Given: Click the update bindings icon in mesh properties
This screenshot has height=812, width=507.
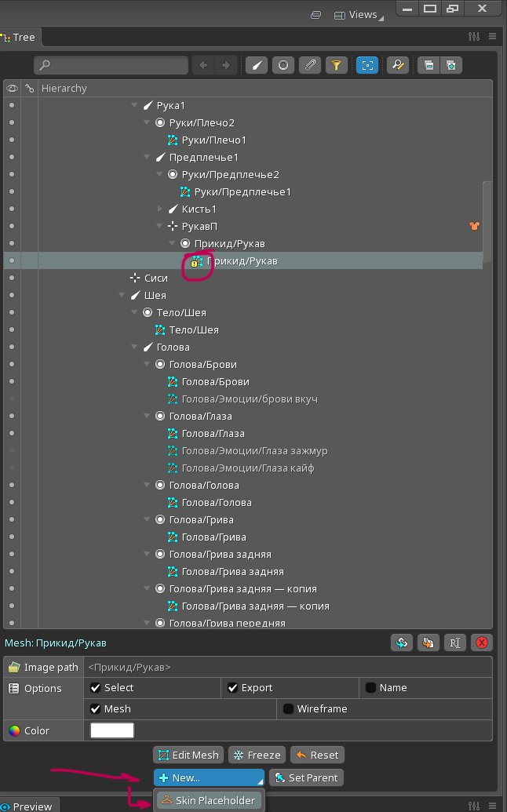Looking at the screenshot, I should [401, 643].
